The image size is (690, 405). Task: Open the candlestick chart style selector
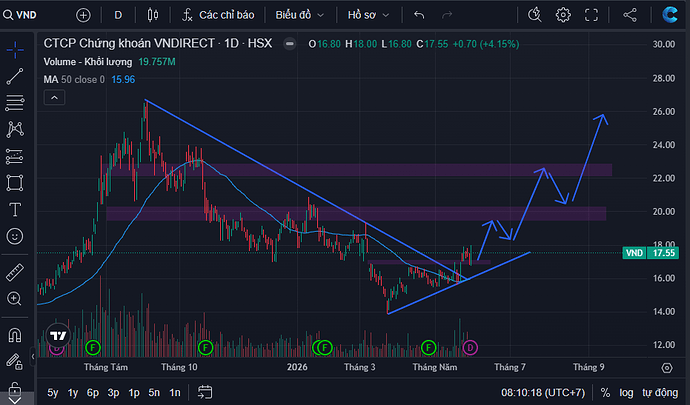point(153,15)
